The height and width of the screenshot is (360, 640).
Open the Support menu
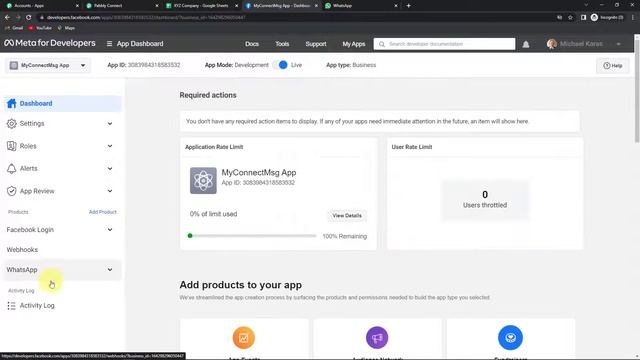(316, 44)
